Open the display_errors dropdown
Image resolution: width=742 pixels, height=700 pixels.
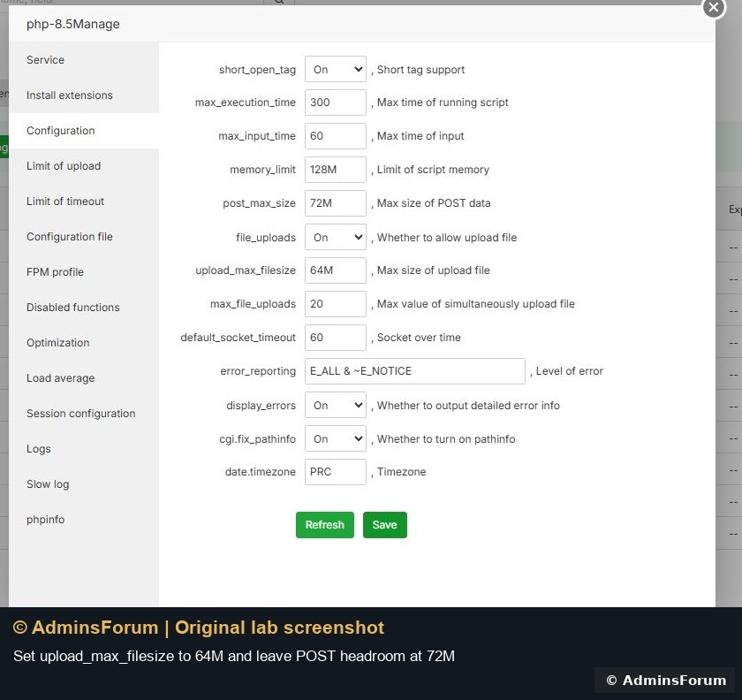(x=335, y=405)
